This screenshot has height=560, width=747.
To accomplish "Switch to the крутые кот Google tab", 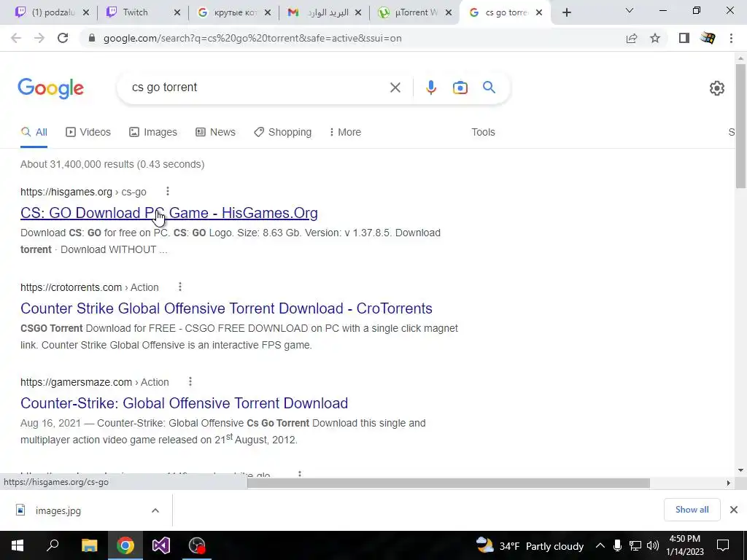I will tap(228, 12).
